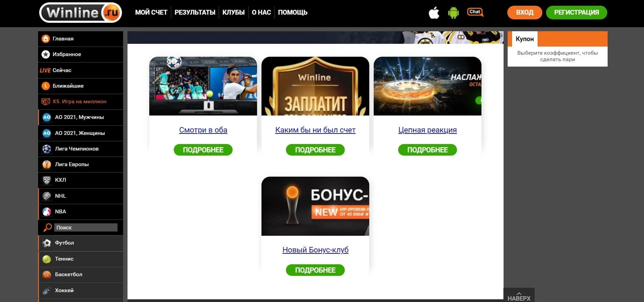Image resolution: width=644 pixels, height=302 pixels.
Task: Open Главная in the sidebar
Action: [x=81, y=39]
